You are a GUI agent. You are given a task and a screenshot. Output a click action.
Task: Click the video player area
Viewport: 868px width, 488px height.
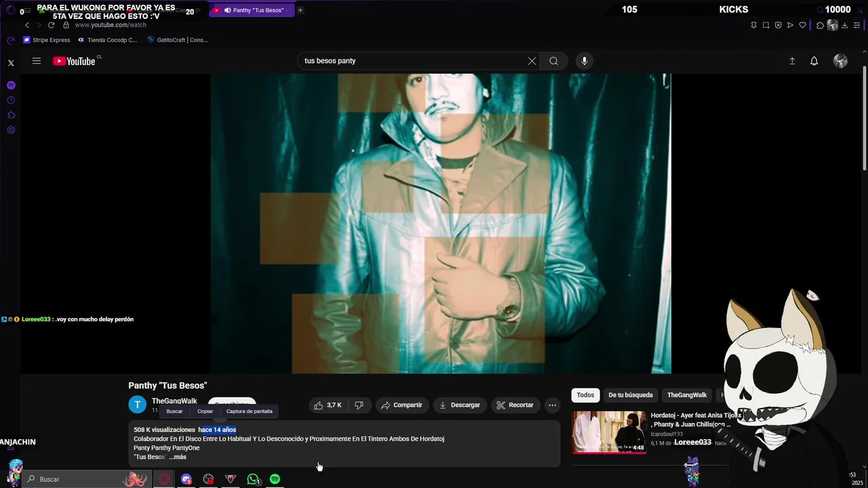tap(441, 224)
